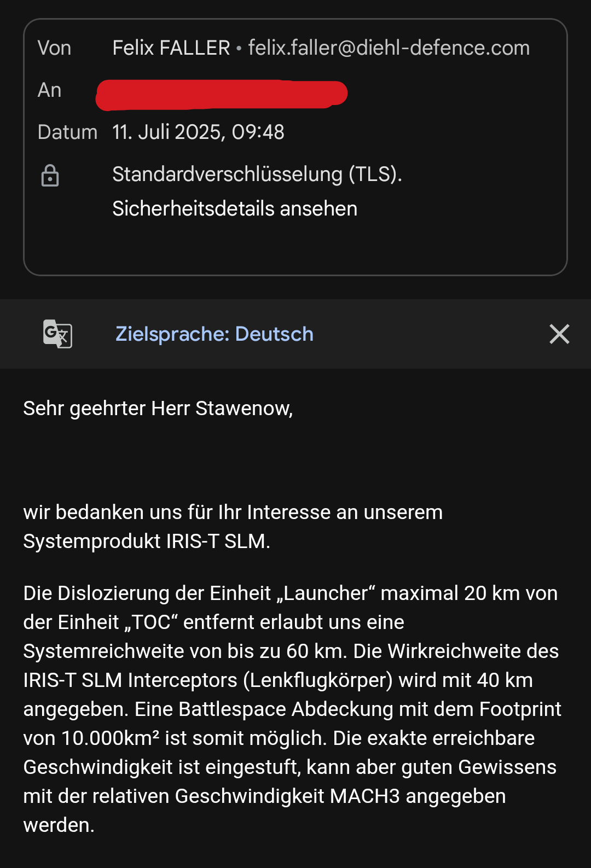591x868 pixels.
Task: Tap the encryption lock icon
Action: [50, 176]
